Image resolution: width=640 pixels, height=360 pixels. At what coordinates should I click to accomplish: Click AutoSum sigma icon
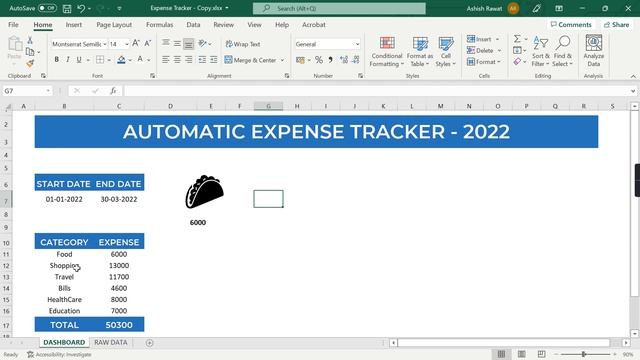tap(517, 39)
